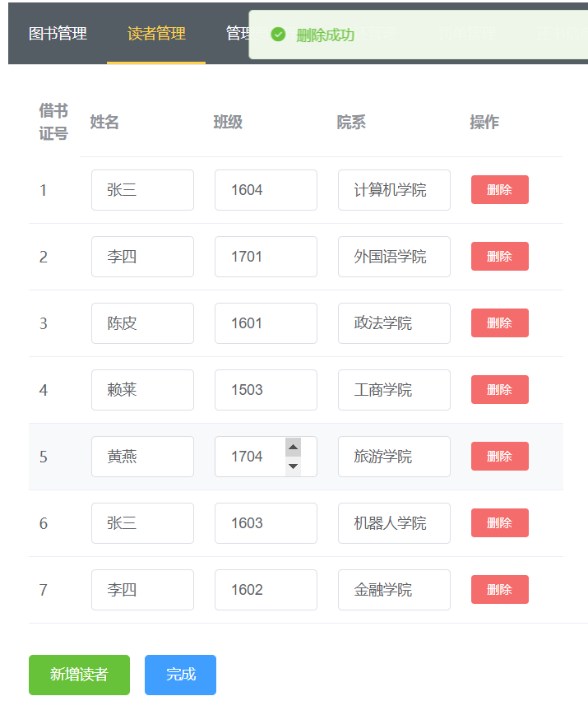Delete the reader named 陈皮
Viewport: 588px width, 710px height.
pyautogui.click(x=499, y=323)
